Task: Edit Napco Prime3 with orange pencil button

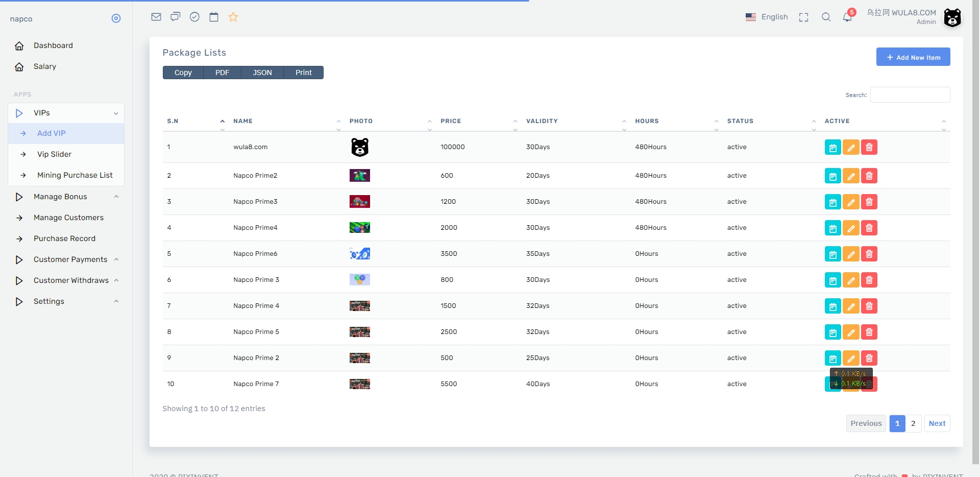Action: tap(851, 202)
